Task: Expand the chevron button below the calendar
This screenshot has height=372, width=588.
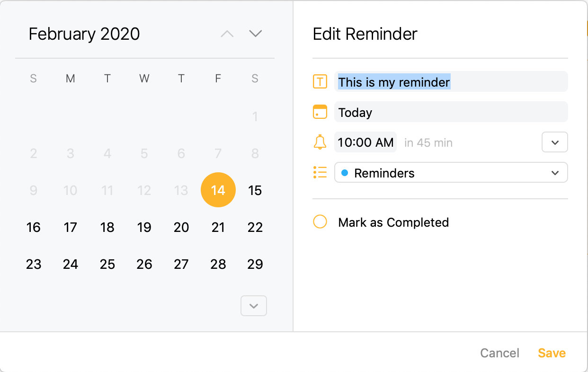Action: [x=254, y=306]
